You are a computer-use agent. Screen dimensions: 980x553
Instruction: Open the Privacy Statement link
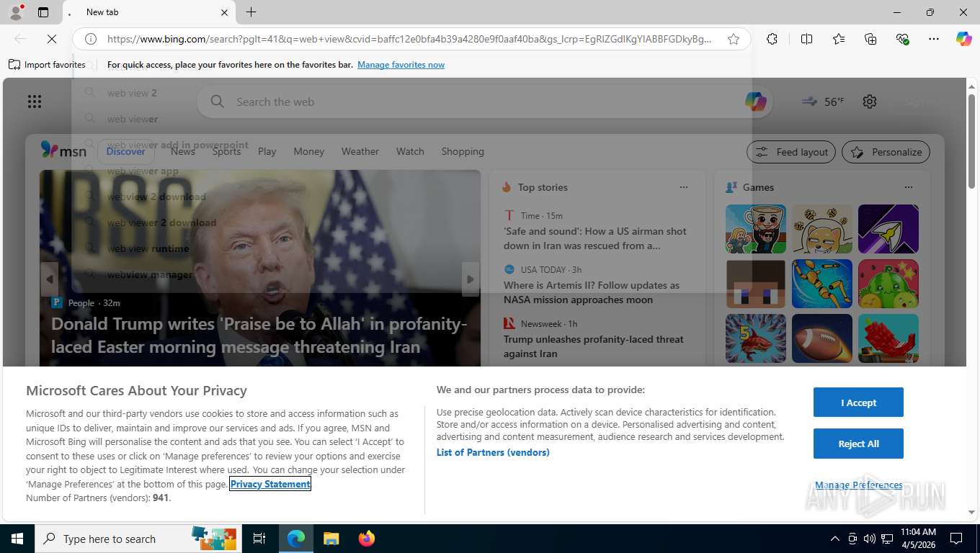[270, 484]
